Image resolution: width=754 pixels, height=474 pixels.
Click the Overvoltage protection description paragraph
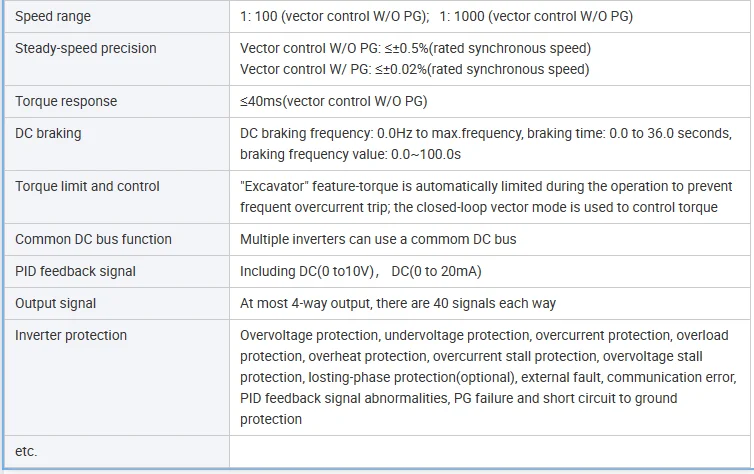[488, 377]
